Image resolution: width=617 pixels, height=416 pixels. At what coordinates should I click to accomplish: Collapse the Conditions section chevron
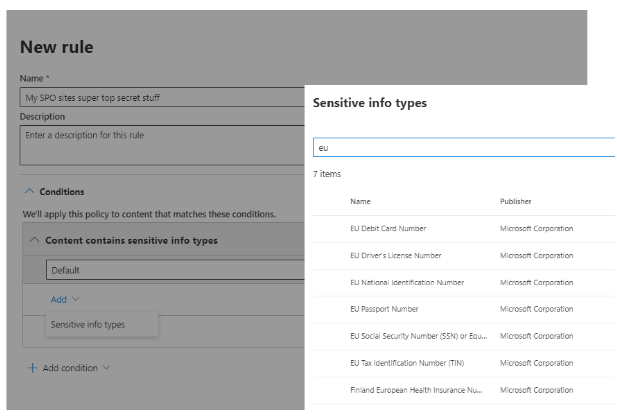[29, 192]
